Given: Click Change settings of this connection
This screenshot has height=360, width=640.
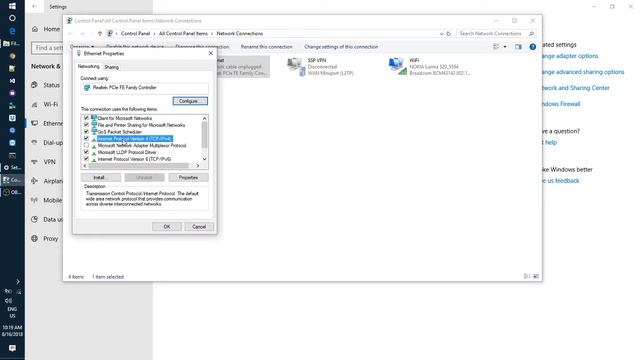Looking at the screenshot, I should (341, 47).
